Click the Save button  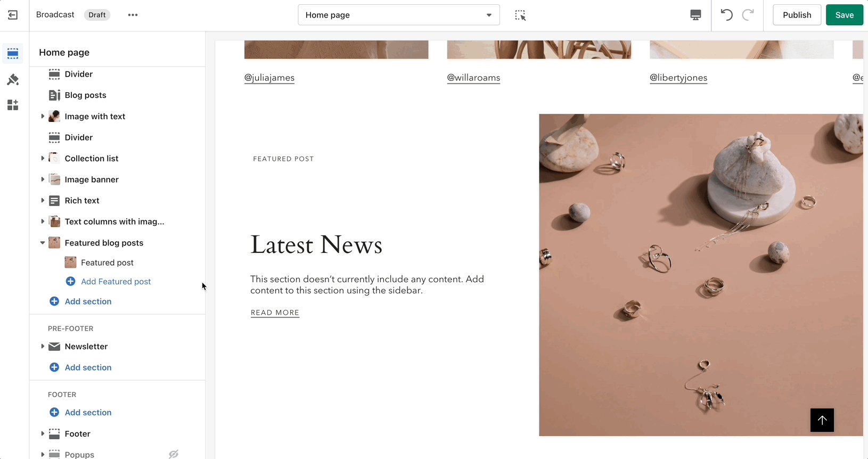point(845,15)
